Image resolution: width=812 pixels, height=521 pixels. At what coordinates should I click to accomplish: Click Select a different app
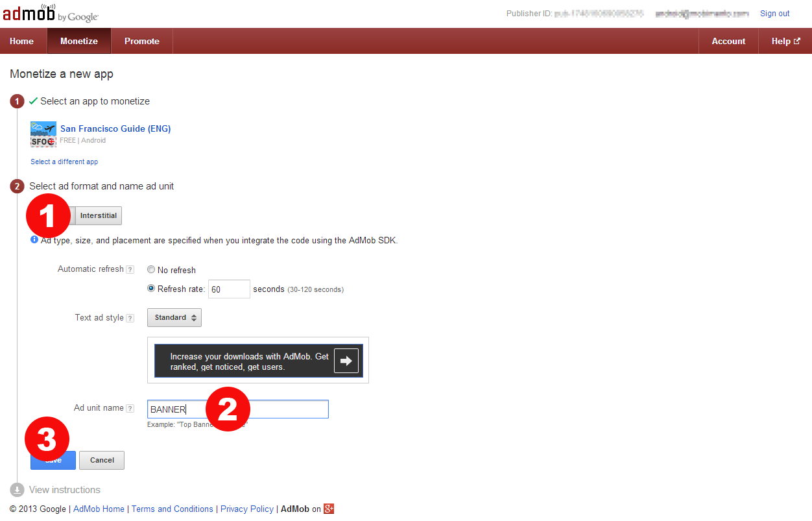pos(64,162)
